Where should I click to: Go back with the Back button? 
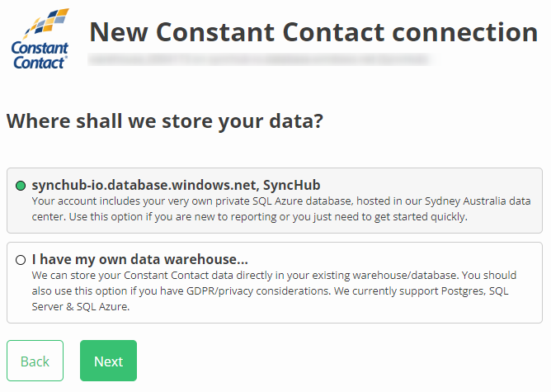click(x=35, y=361)
